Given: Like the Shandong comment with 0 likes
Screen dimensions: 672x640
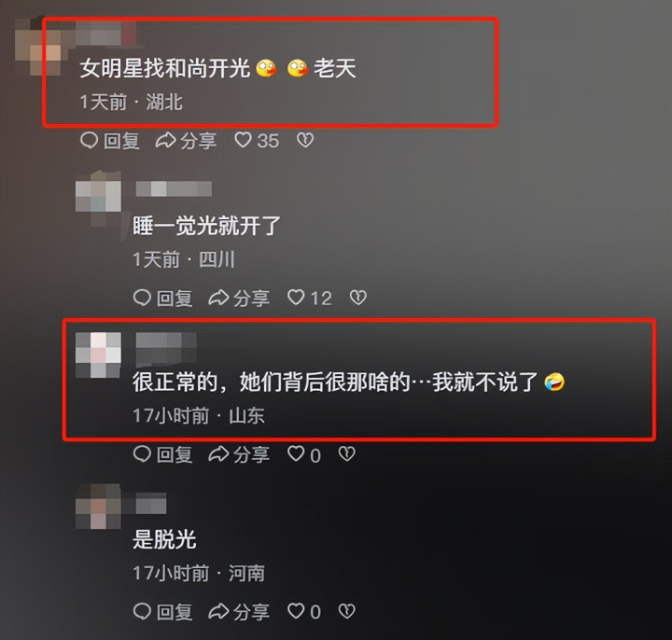Looking at the screenshot, I should (304, 454).
